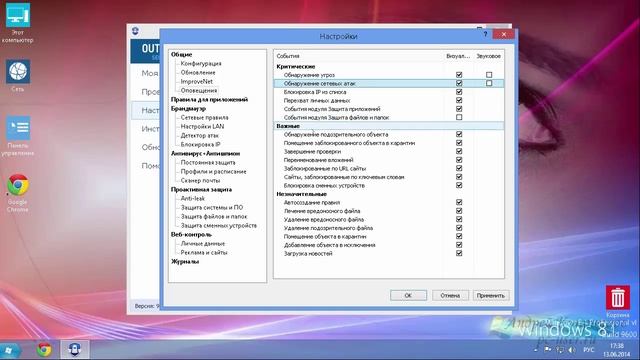The height and width of the screenshot is (360, 640).
Task: Select Проактивная защита section
Action: pos(201,189)
